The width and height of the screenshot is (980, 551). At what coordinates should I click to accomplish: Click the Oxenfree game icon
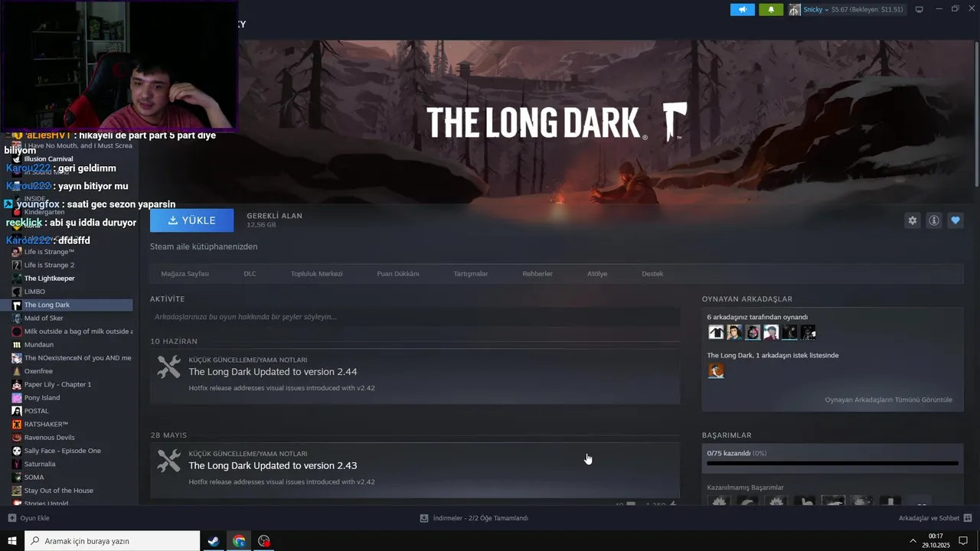pyautogui.click(x=17, y=371)
